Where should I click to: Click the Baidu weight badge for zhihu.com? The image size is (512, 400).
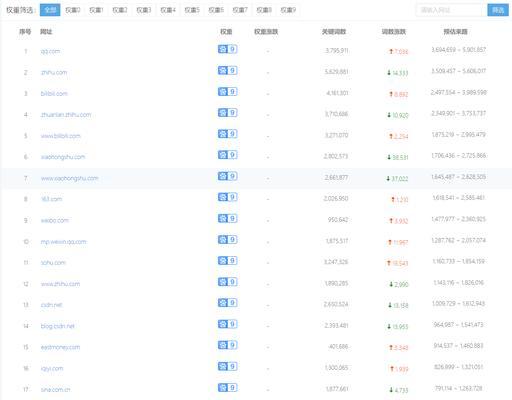[228, 70]
